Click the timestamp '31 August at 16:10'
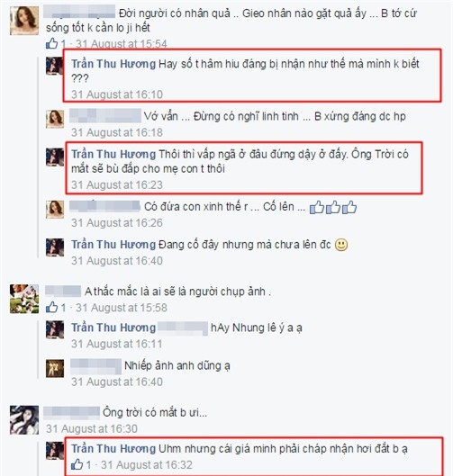The height and width of the screenshot is (476, 453). pyautogui.click(x=117, y=94)
